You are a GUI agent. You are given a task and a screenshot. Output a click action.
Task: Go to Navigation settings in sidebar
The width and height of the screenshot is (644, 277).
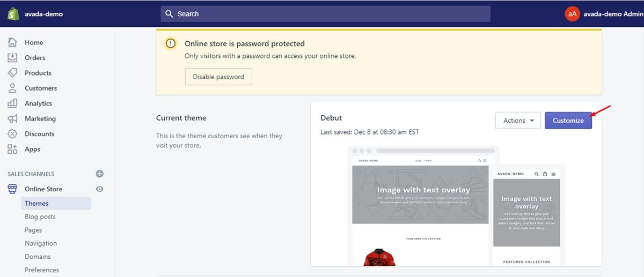coord(41,243)
